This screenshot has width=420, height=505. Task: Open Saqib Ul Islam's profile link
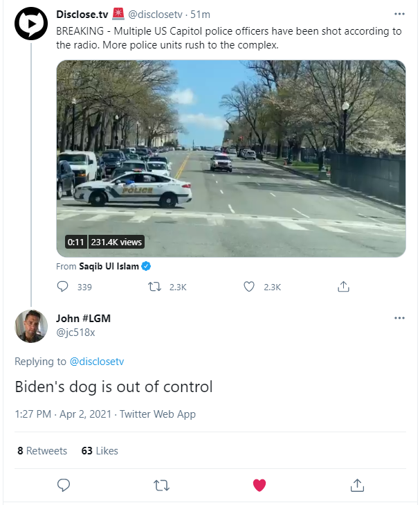point(109,266)
